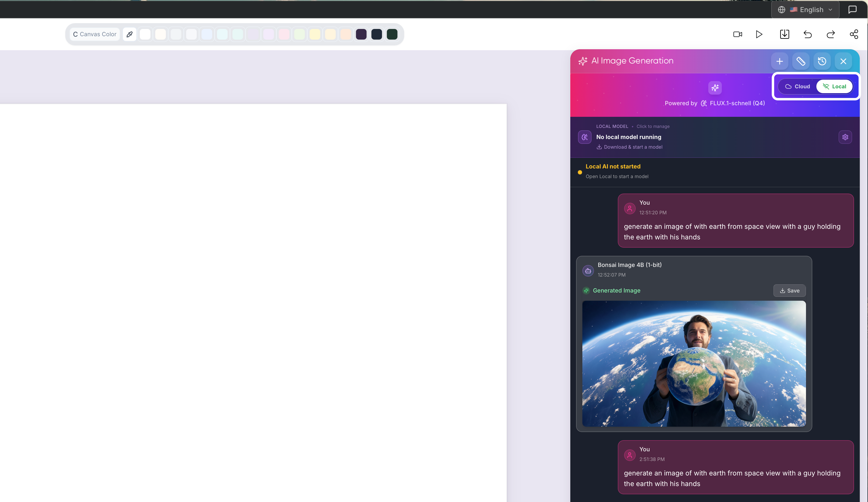Screen dimensions: 868x502
Task: Choose the dark navy canvas color swatch
Action: click(377, 34)
